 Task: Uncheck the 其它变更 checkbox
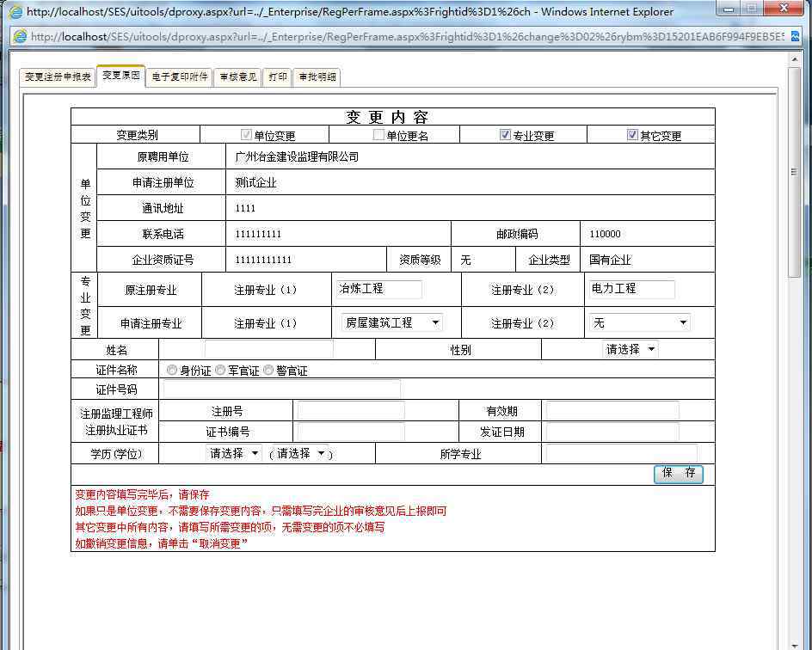[632, 134]
